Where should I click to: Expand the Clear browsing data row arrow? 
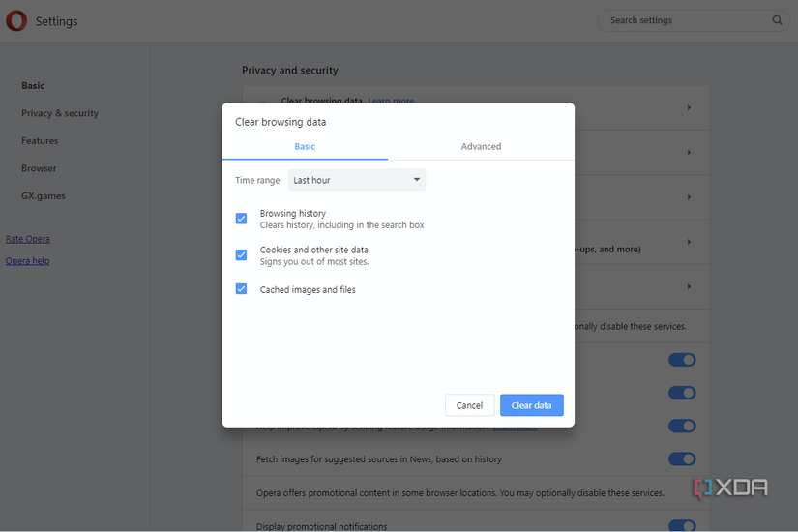click(x=689, y=107)
